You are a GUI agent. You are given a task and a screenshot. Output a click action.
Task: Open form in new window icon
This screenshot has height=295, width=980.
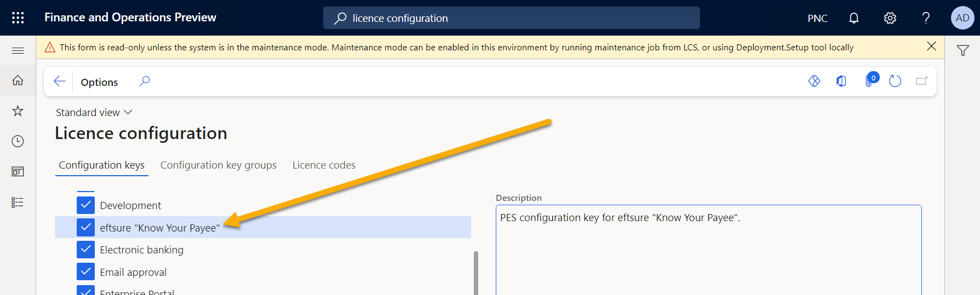click(921, 81)
